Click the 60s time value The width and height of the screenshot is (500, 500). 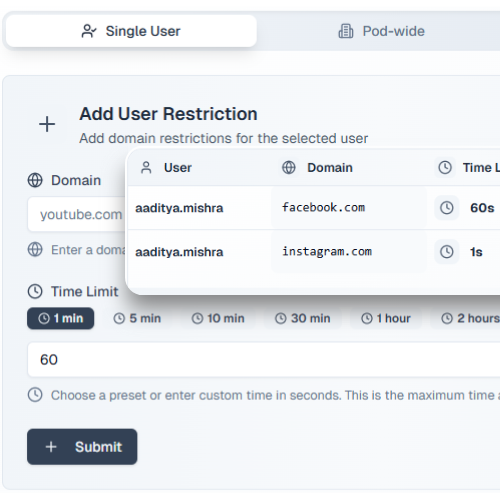pyautogui.click(x=482, y=208)
